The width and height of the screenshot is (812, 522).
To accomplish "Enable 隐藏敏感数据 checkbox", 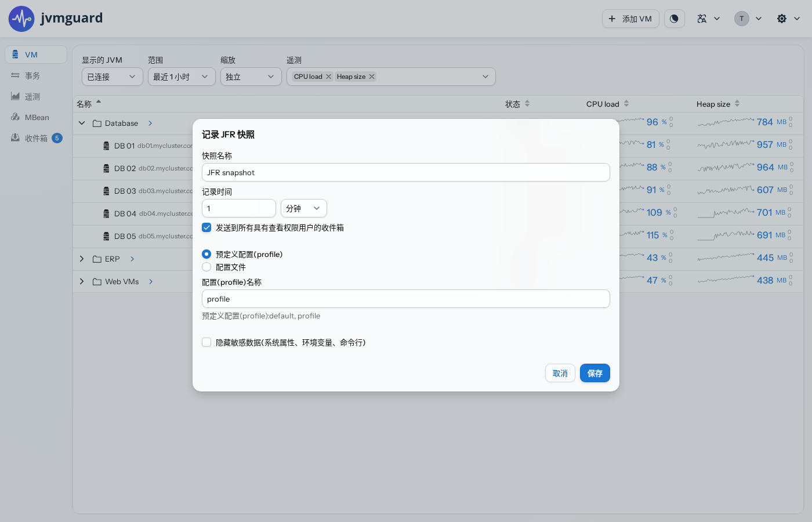I will [206, 342].
